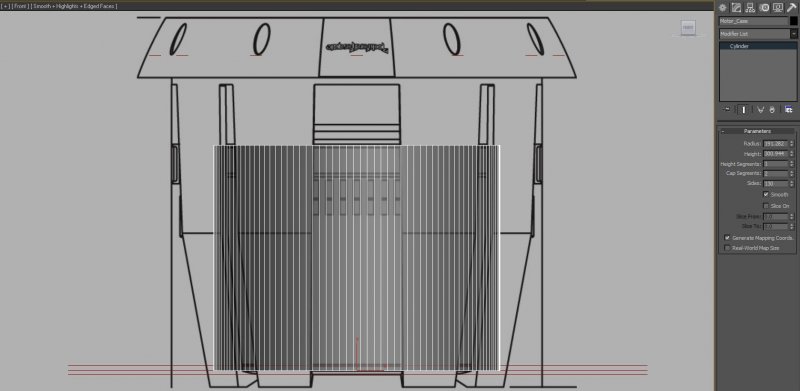Click Configure Modifier Sets icon
Viewport: 800px width, 391px height.
coord(789,109)
